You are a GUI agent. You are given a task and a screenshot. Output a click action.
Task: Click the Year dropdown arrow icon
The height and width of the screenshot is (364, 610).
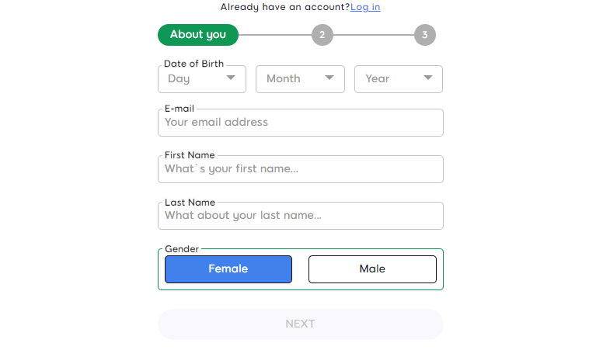point(428,78)
